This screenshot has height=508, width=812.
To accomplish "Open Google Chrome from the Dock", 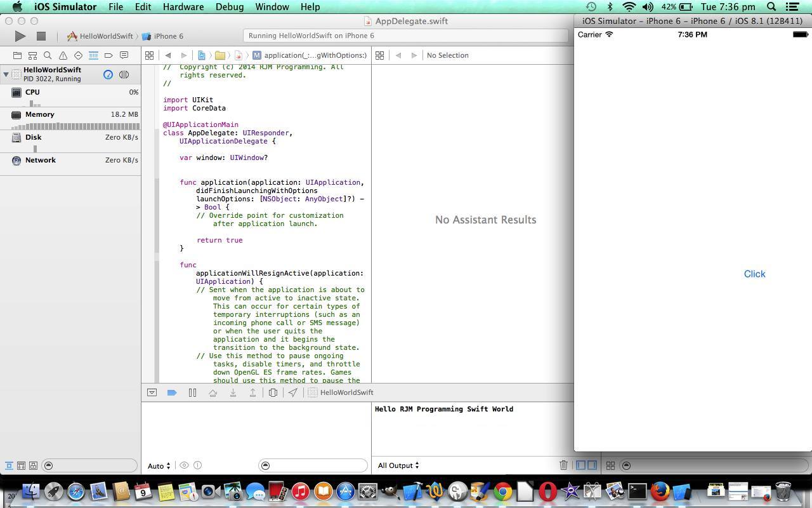I will 502,491.
